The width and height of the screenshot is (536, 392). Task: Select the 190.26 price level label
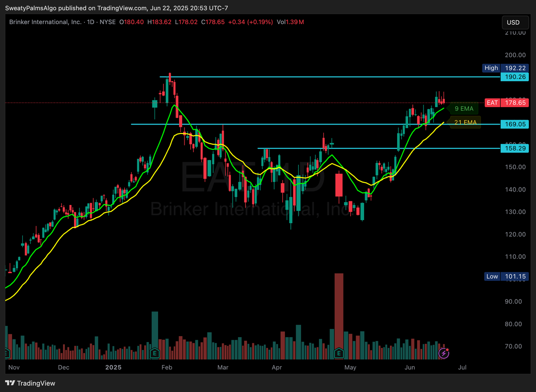pyautogui.click(x=514, y=77)
